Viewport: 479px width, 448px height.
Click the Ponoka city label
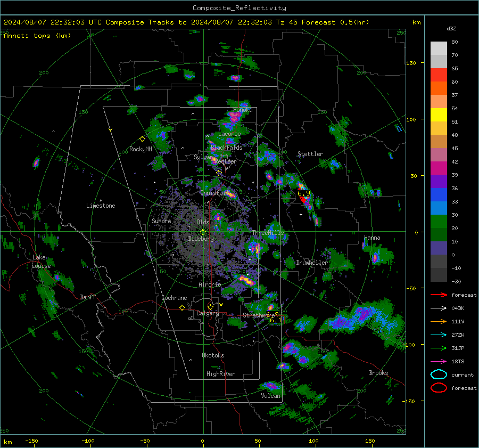tap(243, 110)
